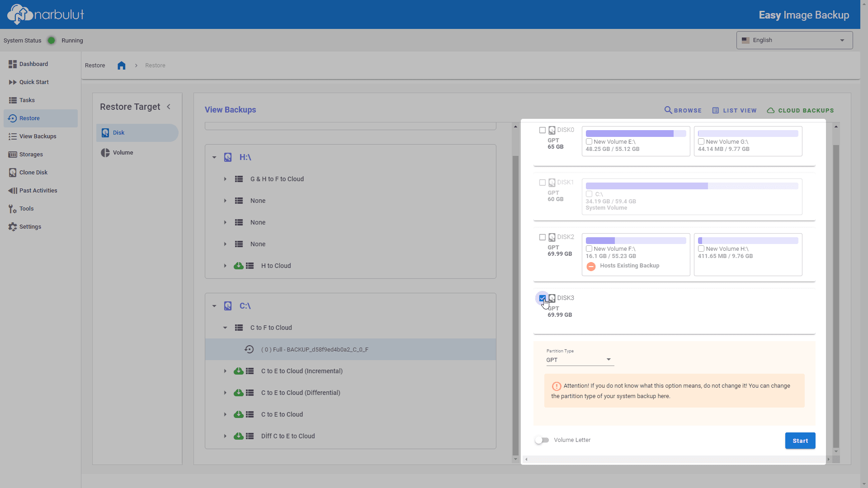Click the Start button

click(800, 441)
